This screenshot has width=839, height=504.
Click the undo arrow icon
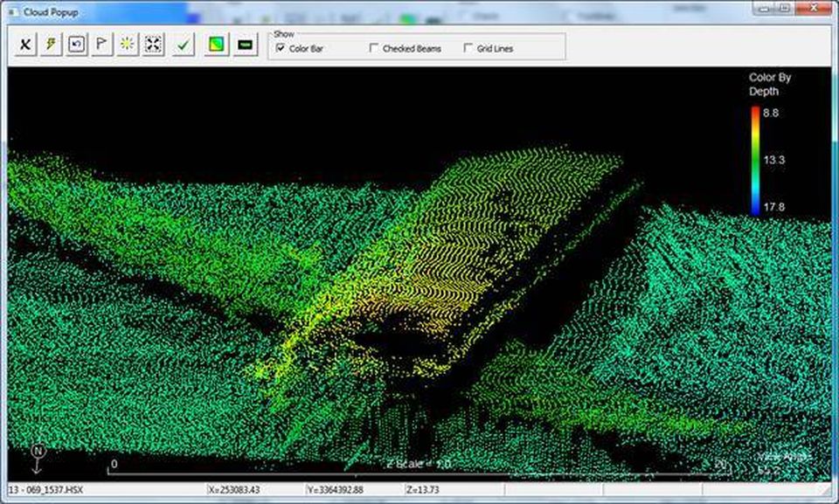click(77, 45)
